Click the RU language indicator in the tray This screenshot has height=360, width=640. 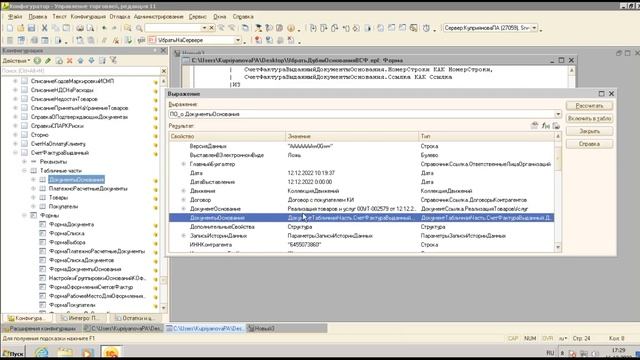[550, 353]
